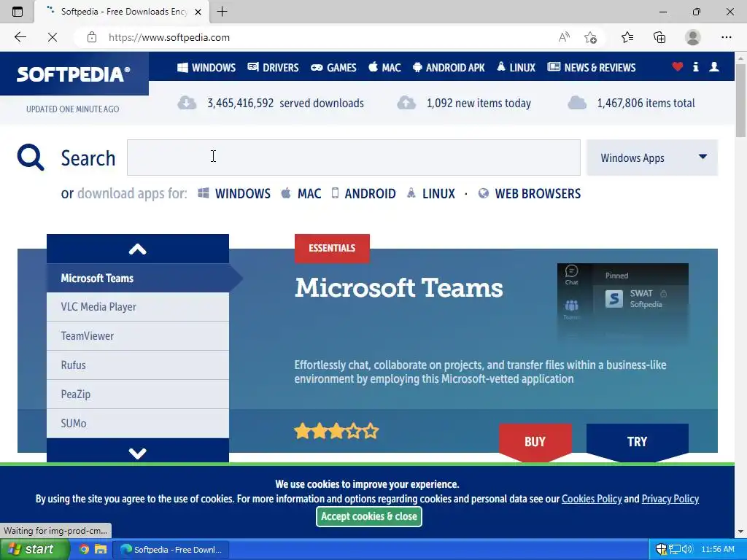Select TeamViewer in featured list

(138, 336)
